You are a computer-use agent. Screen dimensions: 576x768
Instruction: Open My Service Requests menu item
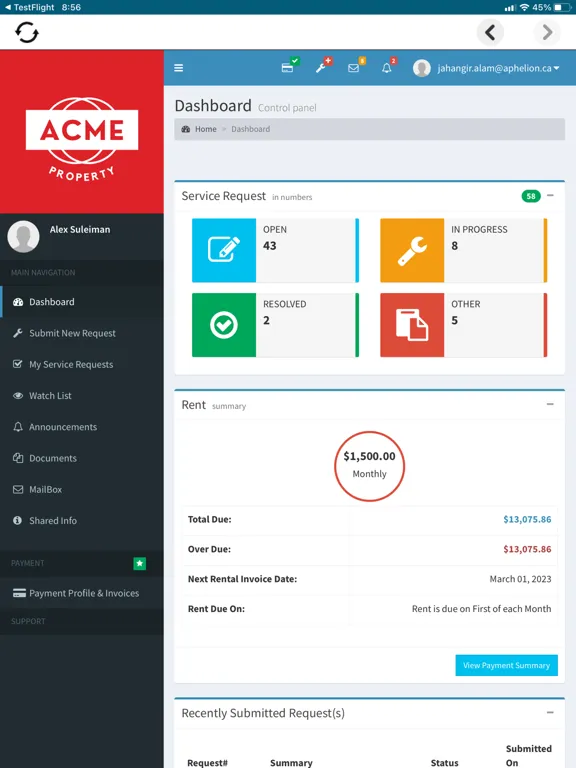(82, 364)
